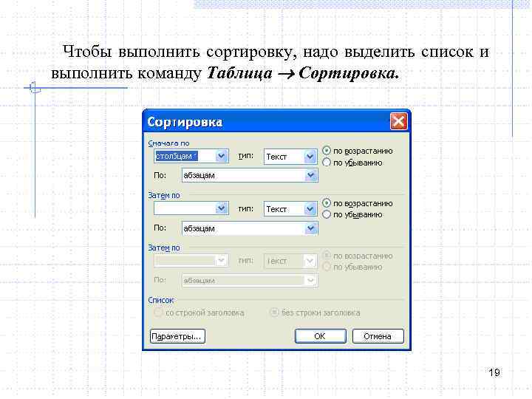The height and width of the screenshot is (399, 532).
Task: Open the Параметры... button
Action: [177, 336]
